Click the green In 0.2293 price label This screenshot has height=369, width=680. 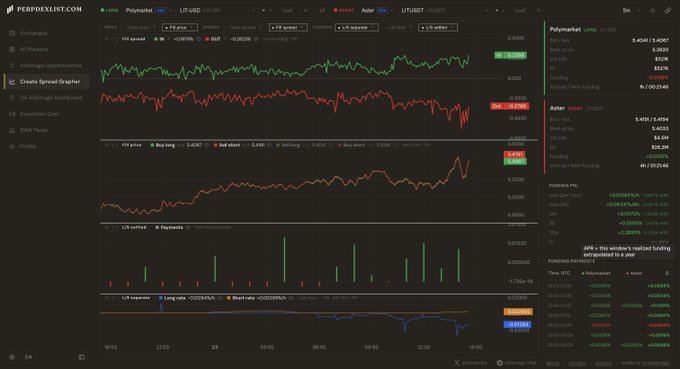510,55
